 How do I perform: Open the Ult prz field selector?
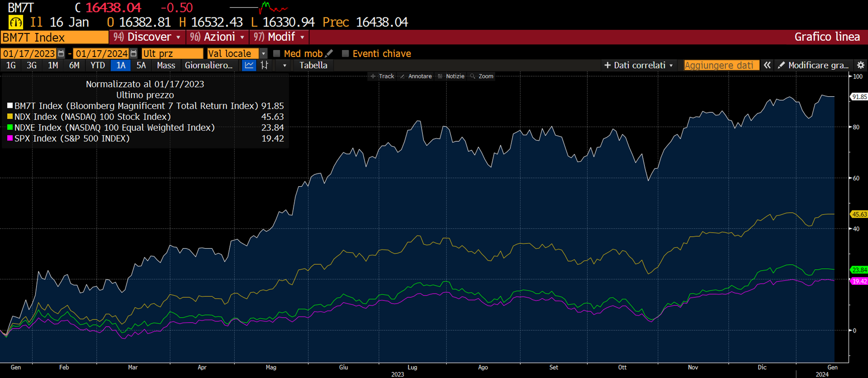pyautogui.click(x=172, y=53)
